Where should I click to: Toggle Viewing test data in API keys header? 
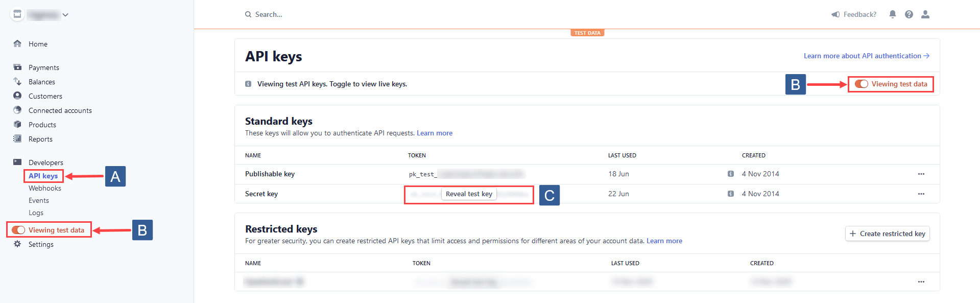coord(862,84)
